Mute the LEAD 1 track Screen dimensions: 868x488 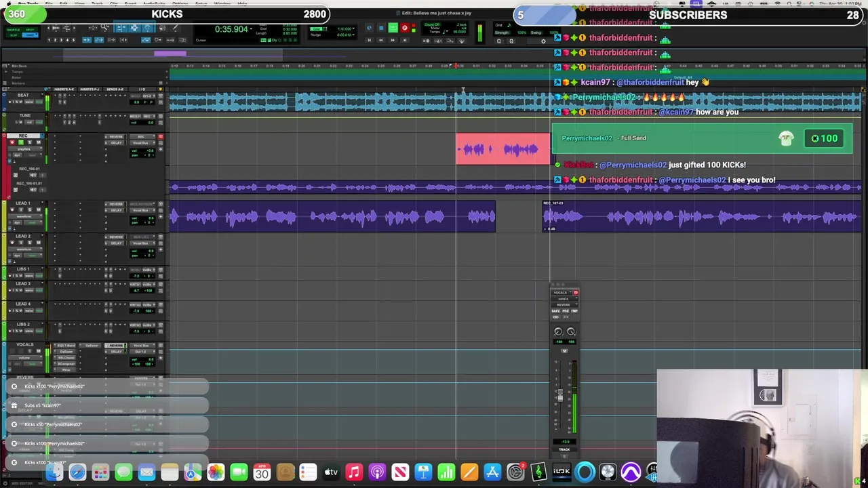coord(39,209)
